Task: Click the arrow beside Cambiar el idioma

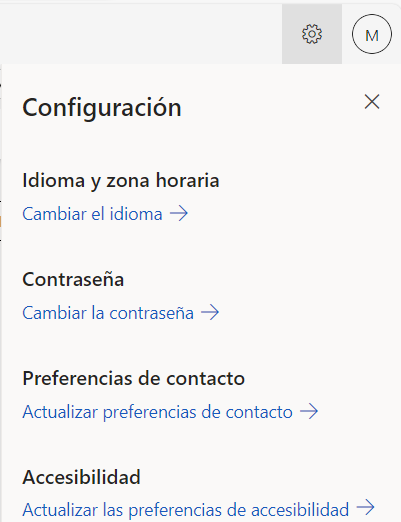Action: tap(179, 213)
